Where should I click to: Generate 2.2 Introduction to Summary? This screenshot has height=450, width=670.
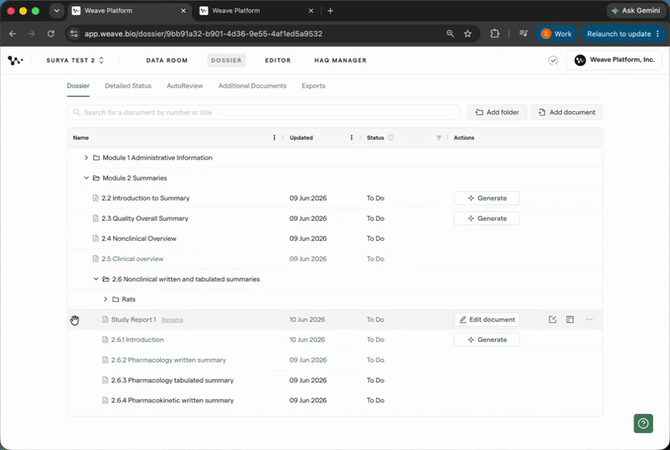(487, 198)
